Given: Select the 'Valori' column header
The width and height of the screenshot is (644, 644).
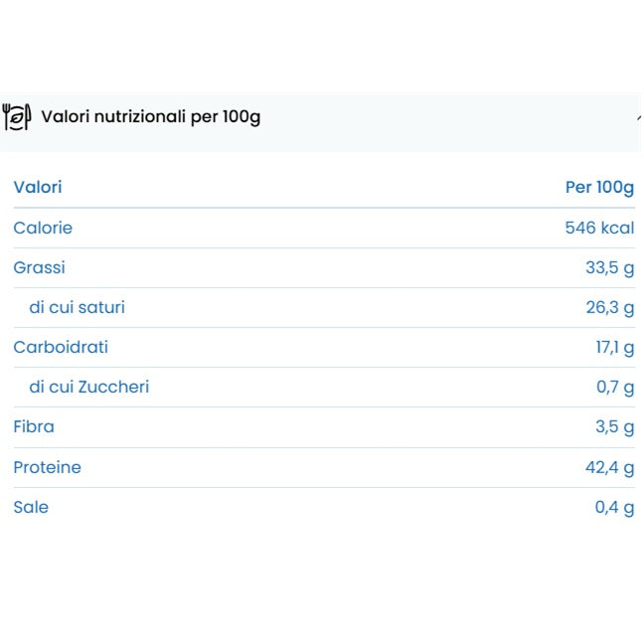Looking at the screenshot, I should click(38, 187).
